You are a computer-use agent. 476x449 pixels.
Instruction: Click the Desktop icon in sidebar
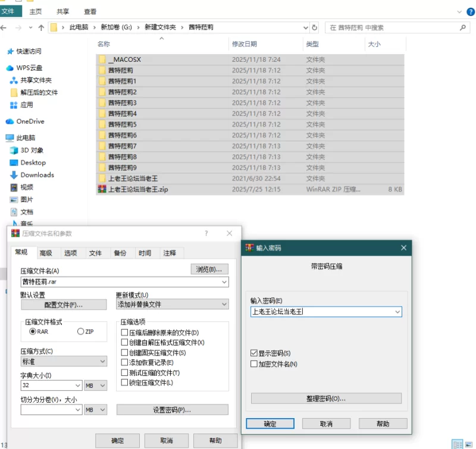pyautogui.click(x=14, y=163)
